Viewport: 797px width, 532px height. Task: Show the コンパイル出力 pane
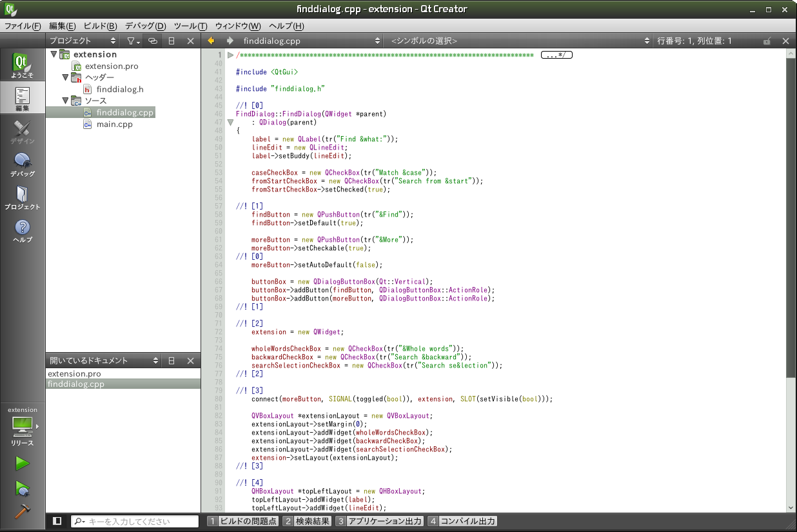coord(462,521)
